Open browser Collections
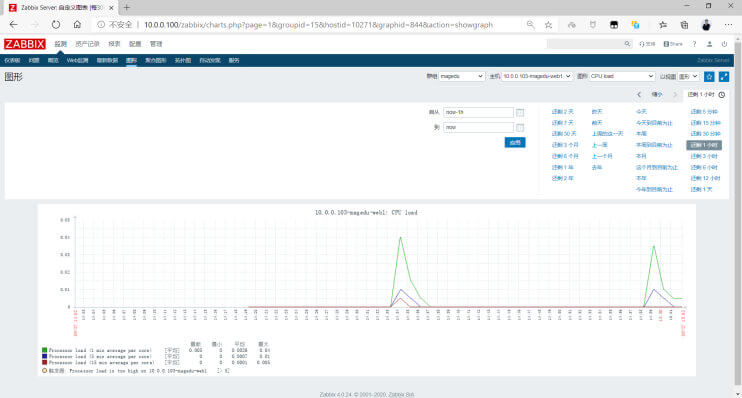 coord(684,25)
